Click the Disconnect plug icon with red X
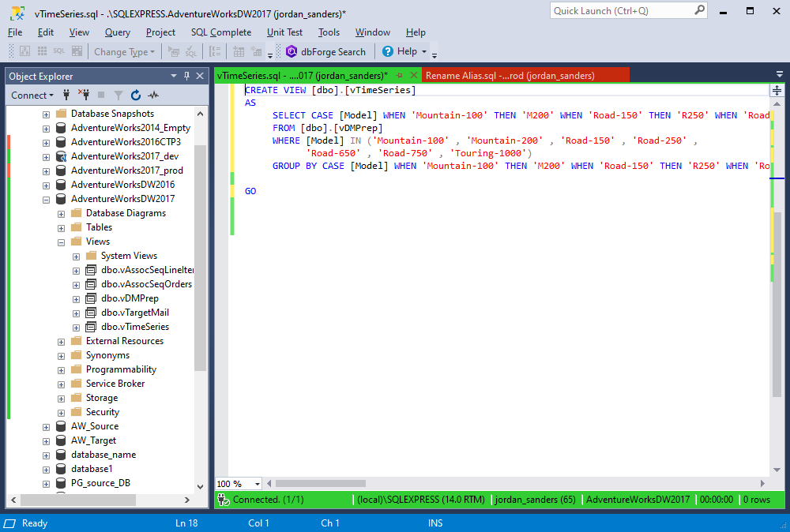This screenshot has height=532, width=790. (x=84, y=95)
